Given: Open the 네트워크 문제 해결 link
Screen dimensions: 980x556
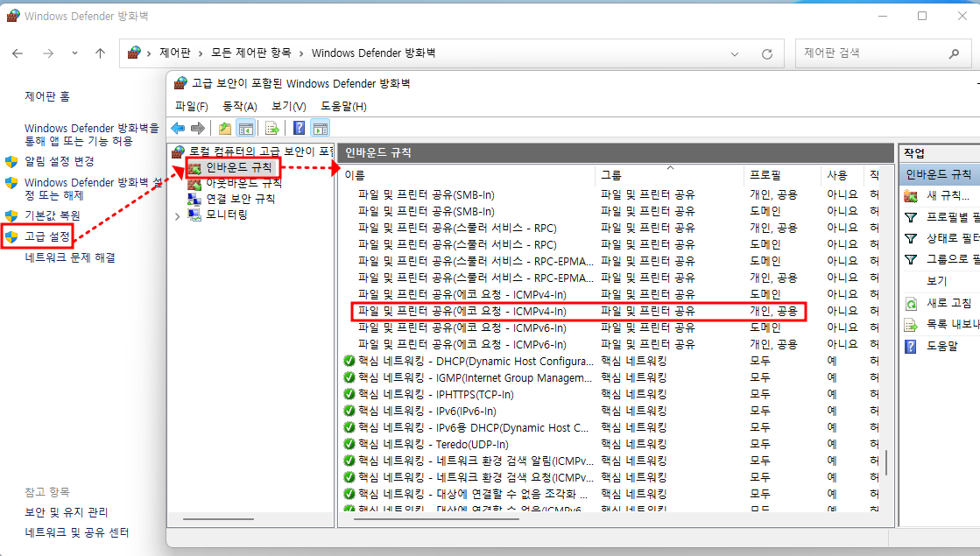Looking at the screenshot, I should (70, 257).
